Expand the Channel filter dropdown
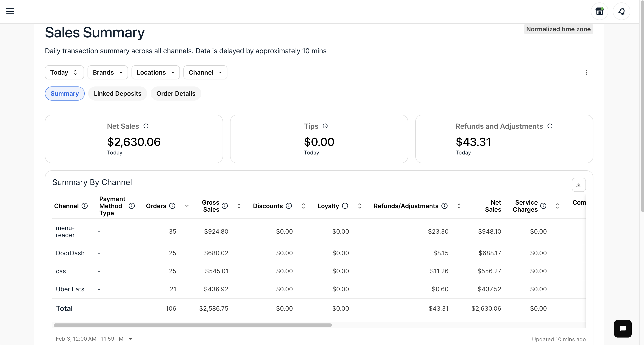This screenshot has height=345, width=644. point(205,73)
